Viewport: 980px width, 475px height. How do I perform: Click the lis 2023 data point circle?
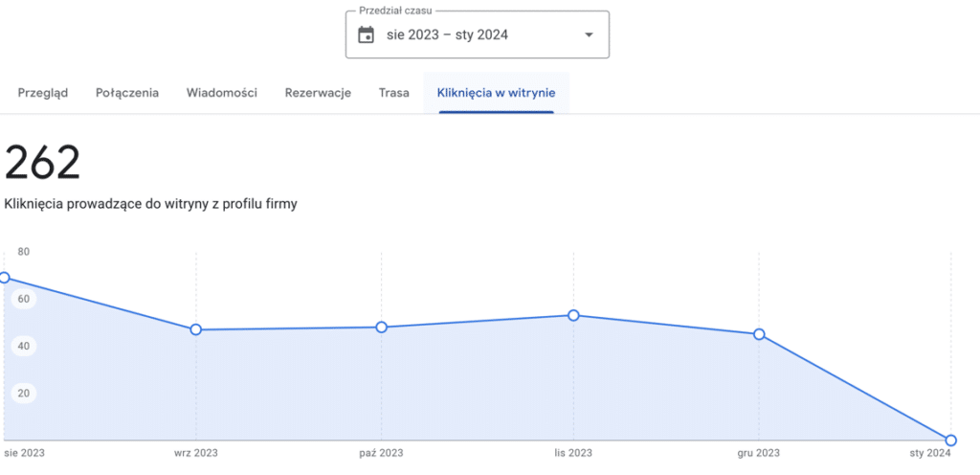pos(573,315)
